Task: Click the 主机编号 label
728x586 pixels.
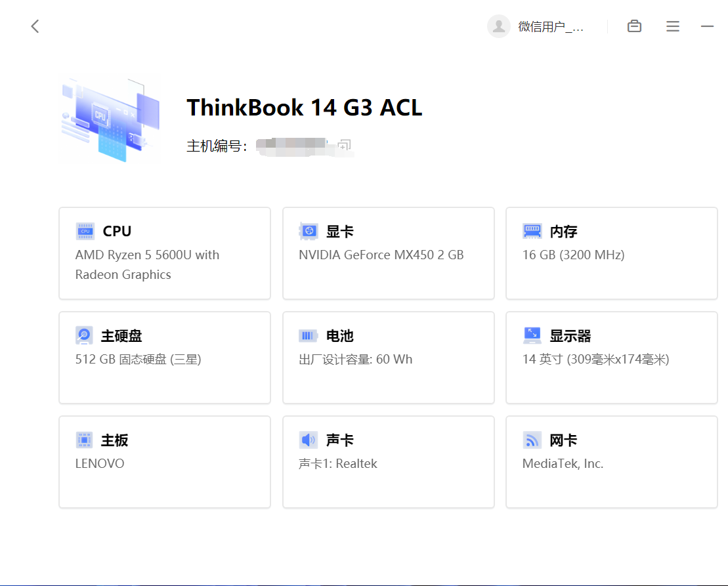Action: [x=217, y=146]
